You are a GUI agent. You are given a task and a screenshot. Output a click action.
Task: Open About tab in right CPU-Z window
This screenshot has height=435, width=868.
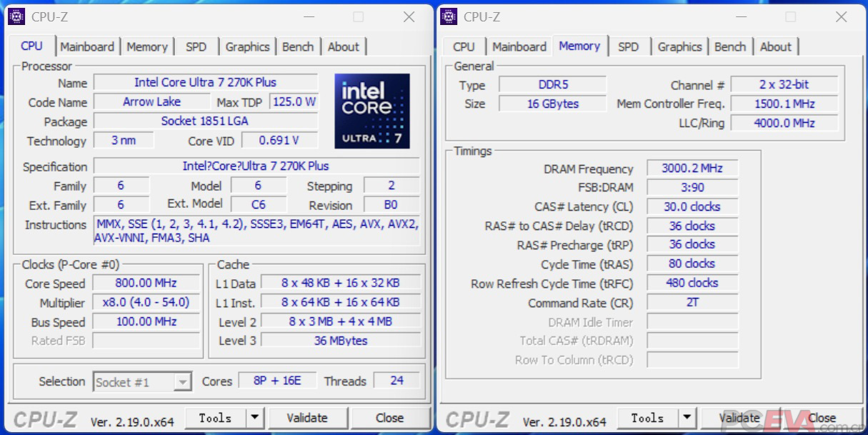tap(776, 46)
